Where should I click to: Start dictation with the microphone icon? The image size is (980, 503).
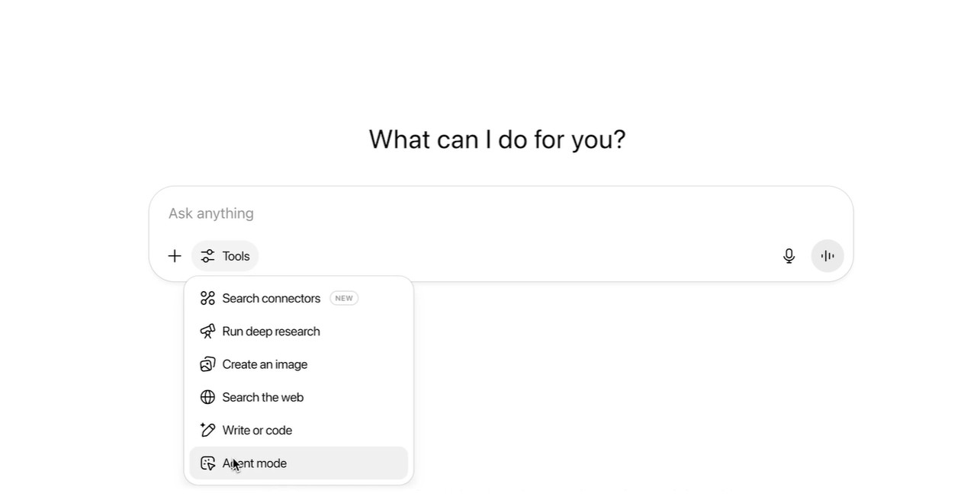[x=789, y=256]
